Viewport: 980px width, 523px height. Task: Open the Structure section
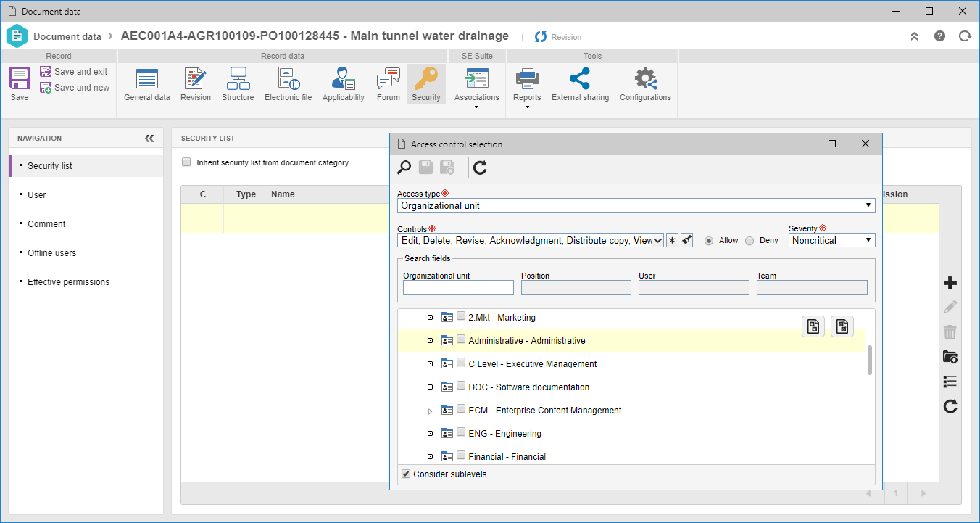tap(238, 84)
